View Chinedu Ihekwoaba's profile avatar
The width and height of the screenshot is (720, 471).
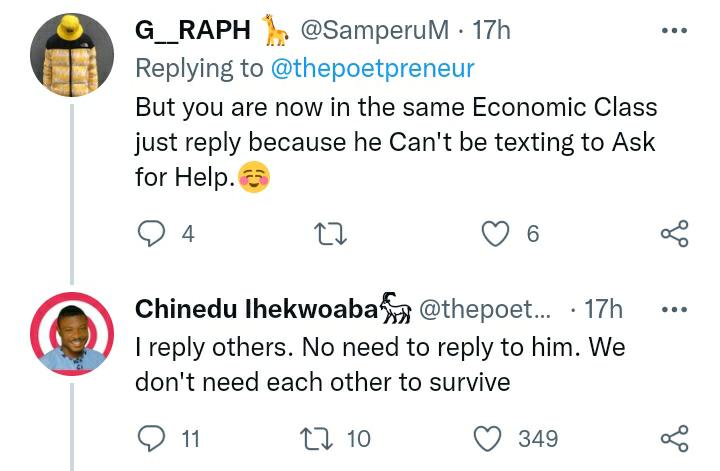[x=72, y=334]
